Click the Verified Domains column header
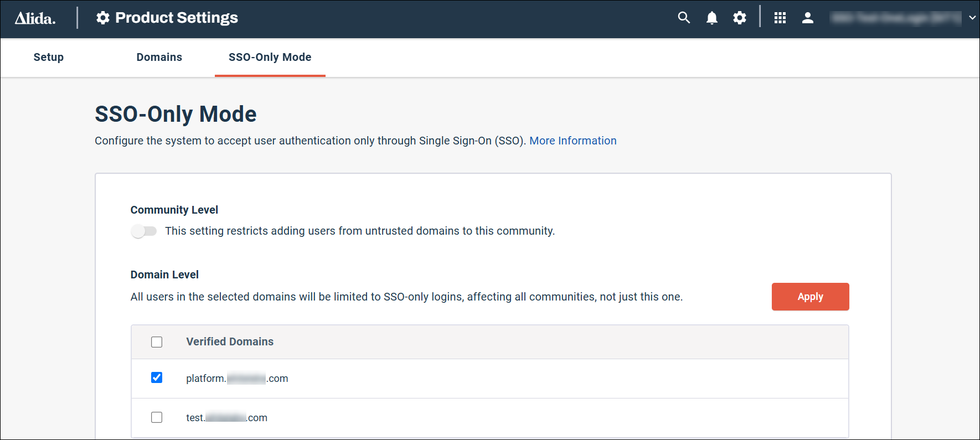Viewport: 980px width, 440px height. point(230,341)
